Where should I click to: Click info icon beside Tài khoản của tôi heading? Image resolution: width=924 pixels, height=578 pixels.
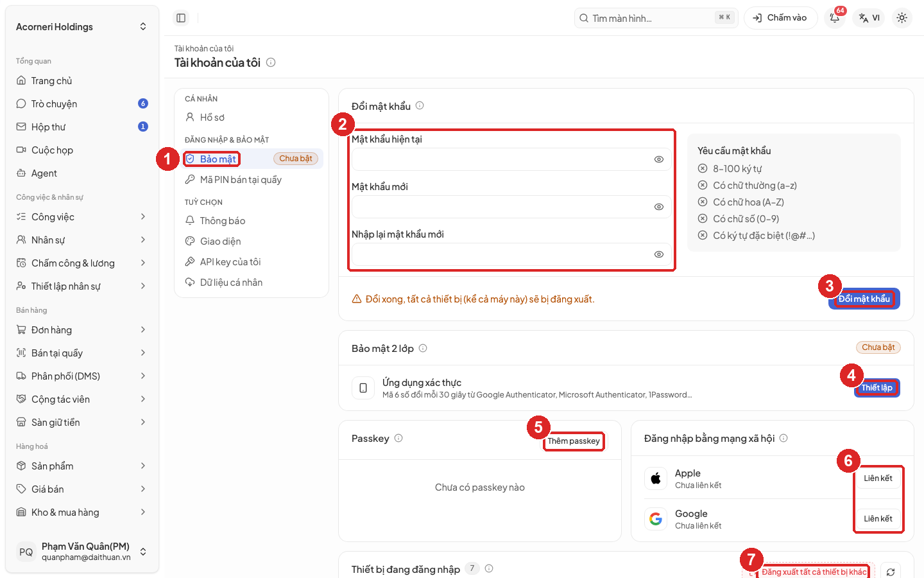pos(271,62)
